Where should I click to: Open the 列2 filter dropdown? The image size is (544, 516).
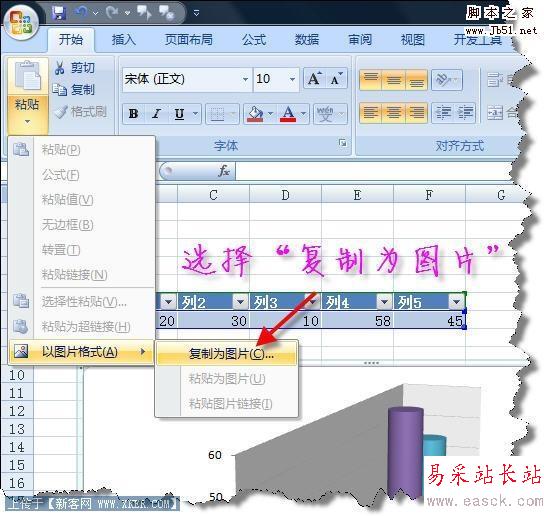tap(240, 302)
